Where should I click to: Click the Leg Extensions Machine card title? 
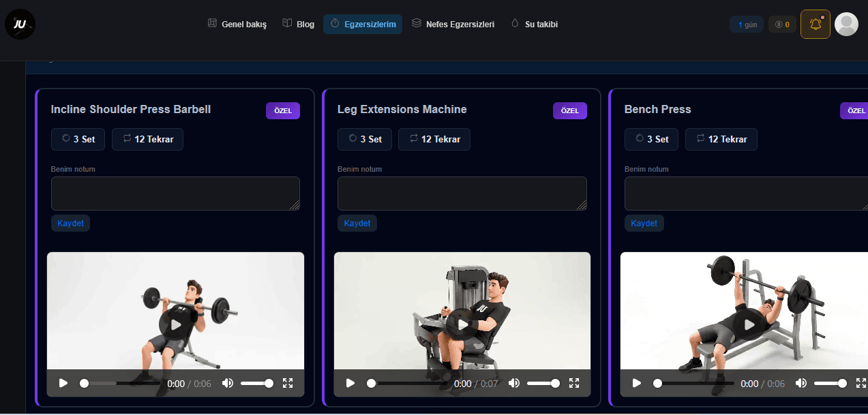pos(402,109)
